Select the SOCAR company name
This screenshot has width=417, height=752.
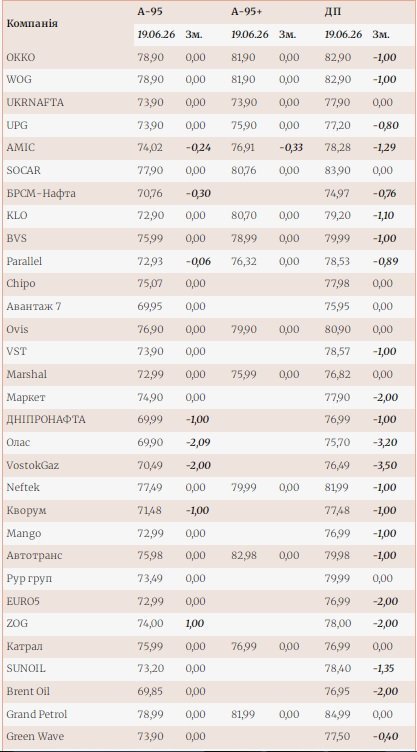24,170
